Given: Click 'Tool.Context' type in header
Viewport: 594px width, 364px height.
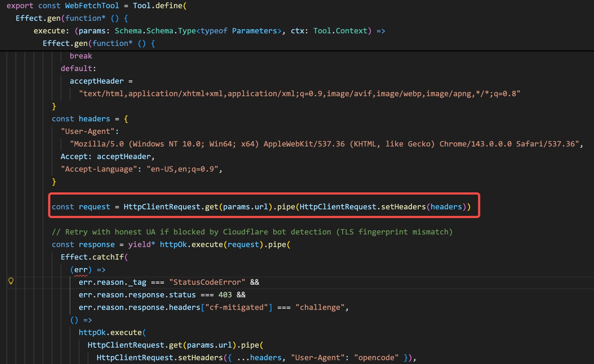Looking at the screenshot, I should pos(340,31).
